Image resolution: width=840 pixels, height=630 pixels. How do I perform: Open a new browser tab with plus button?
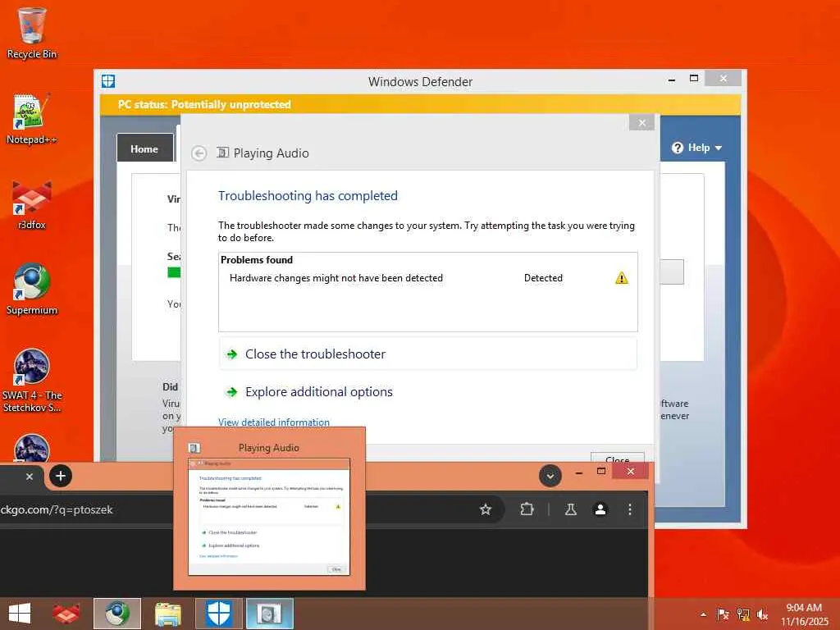coord(61,476)
